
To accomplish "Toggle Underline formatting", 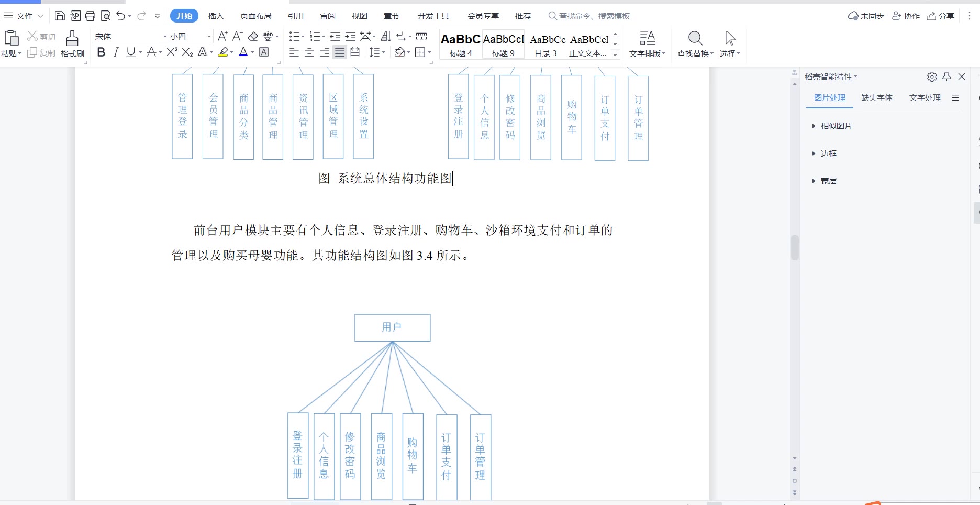I will [131, 52].
